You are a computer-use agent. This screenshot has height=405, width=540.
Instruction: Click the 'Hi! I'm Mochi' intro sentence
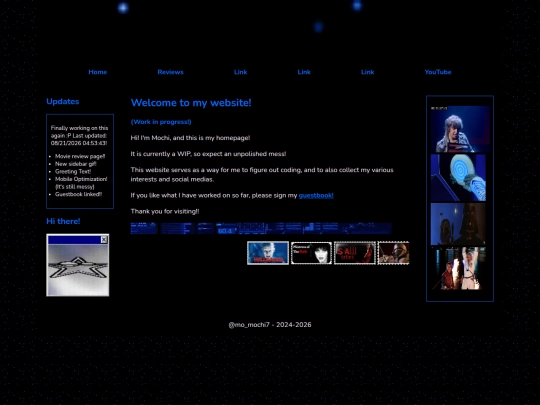coord(190,138)
